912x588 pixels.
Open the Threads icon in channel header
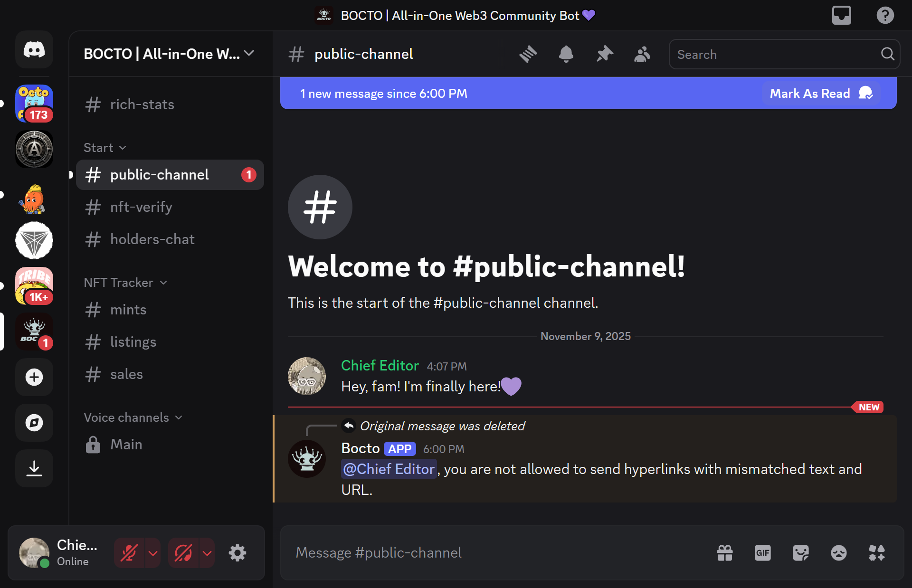point(528,54)
